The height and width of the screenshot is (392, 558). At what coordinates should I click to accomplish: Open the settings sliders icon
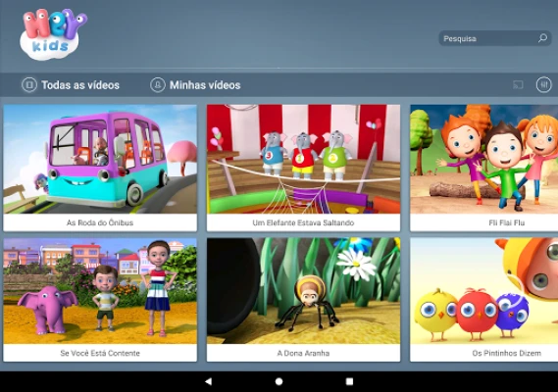[543, 84]
